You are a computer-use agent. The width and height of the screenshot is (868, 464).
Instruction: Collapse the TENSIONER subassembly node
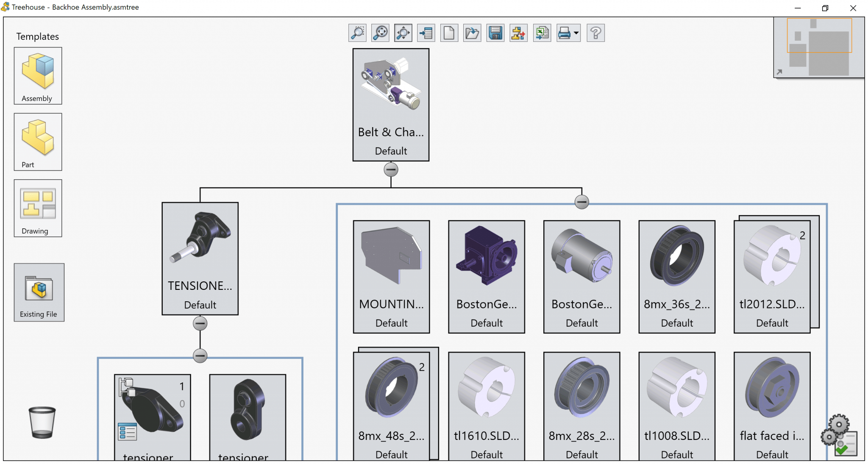click(x=200, y=323)
